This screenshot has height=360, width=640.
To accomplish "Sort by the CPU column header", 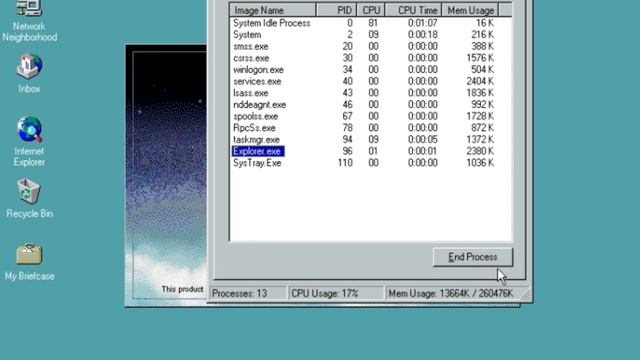I will coord(371,10).
